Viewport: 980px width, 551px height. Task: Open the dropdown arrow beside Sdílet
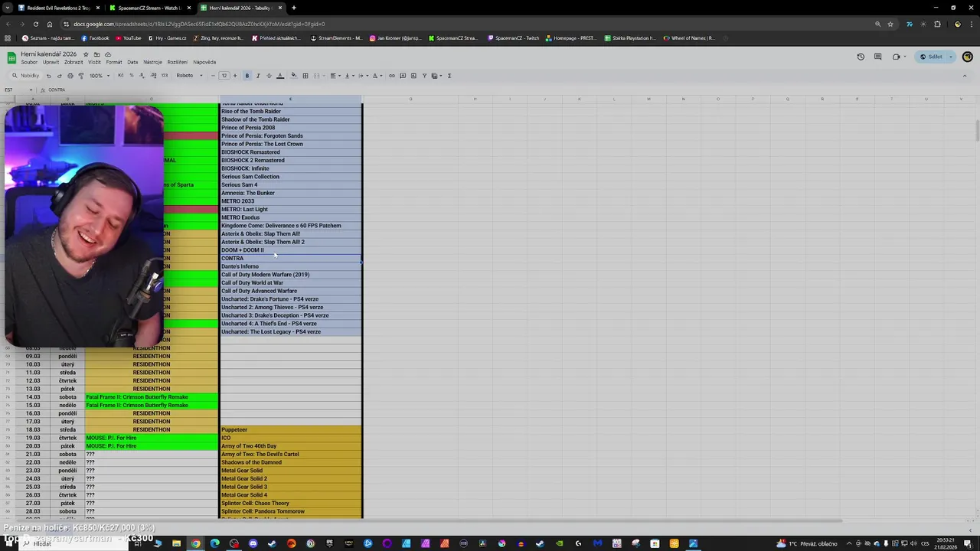(951, 57)
